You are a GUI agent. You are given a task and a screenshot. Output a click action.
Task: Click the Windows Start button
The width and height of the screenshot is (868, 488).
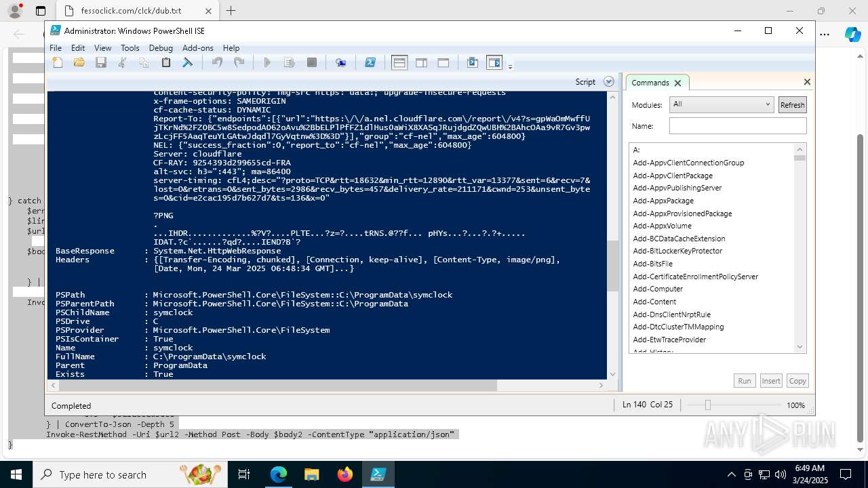[x=16, y=474]
